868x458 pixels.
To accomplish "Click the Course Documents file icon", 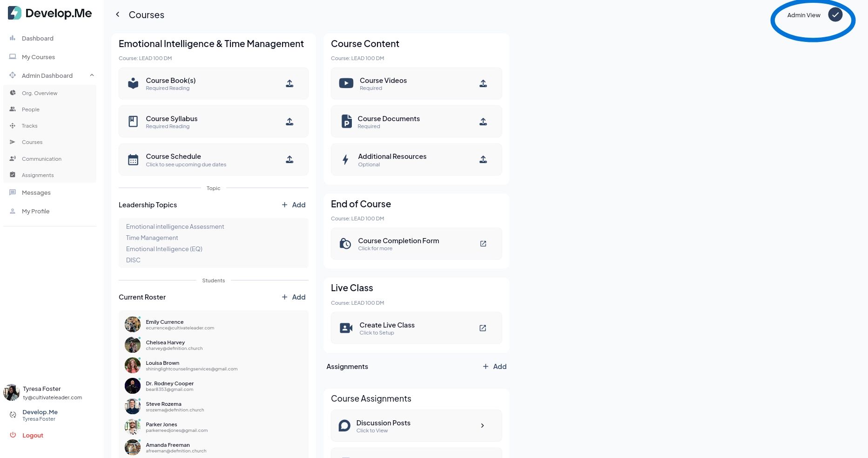I will click(347, 121).
